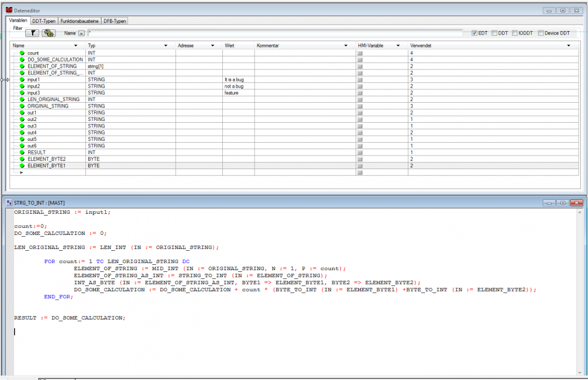588x380 pixels.
Task: Enable the Device DDT checkbox
Action: (x=541, y=33)
